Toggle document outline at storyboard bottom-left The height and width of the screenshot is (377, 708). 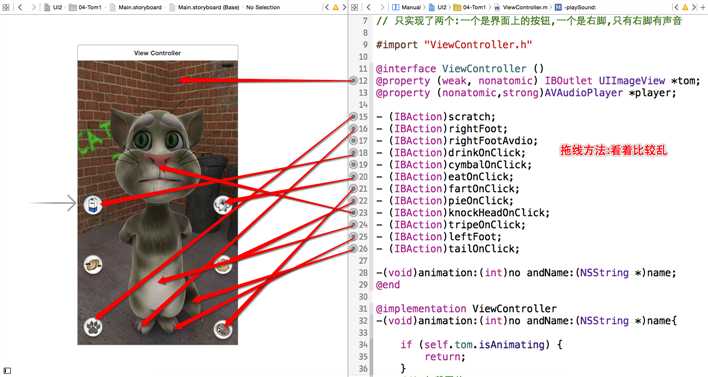[x=7, y=371]
